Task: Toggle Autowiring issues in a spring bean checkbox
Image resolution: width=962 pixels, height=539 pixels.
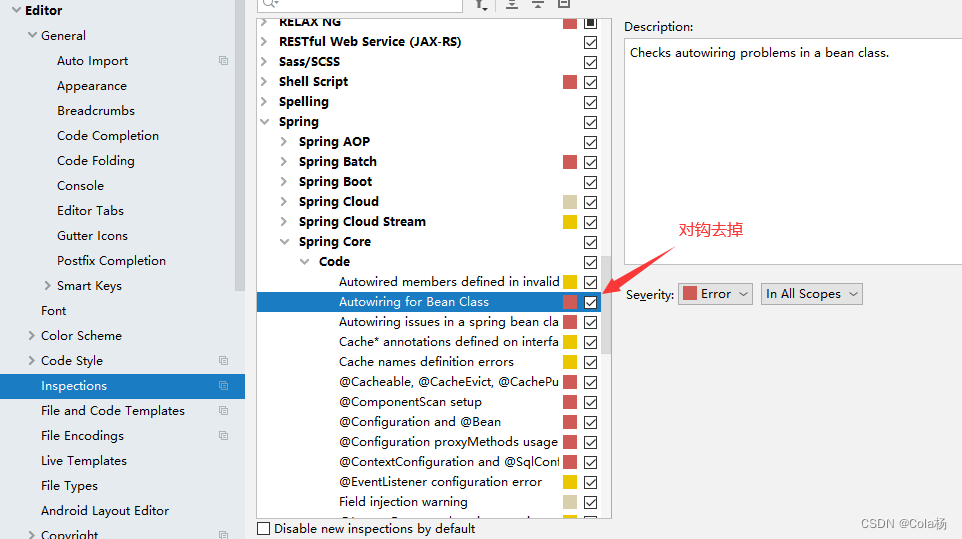Action: pyautogui.click(x=590, y=322)
